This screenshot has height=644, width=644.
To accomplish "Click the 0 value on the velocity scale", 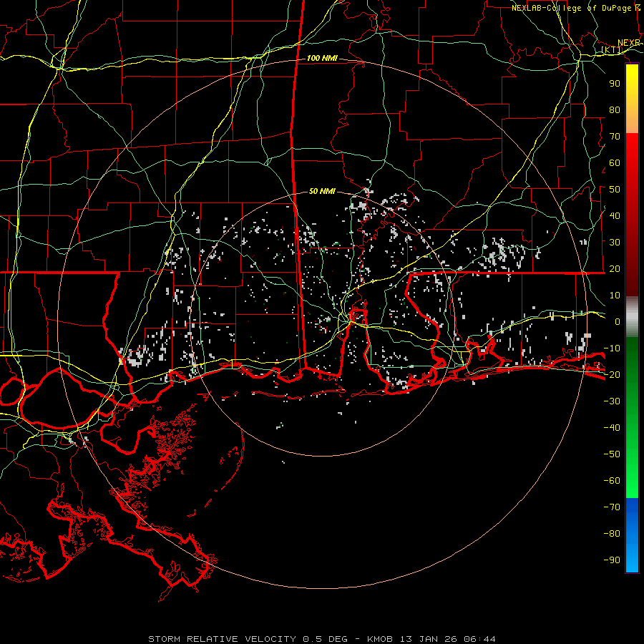I will coord(618,322).
